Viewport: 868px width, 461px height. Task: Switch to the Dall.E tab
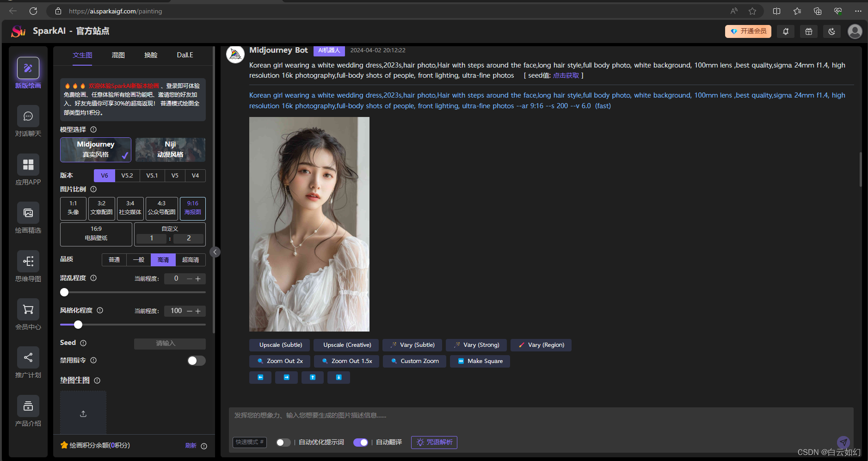click(x=185, y=55)
